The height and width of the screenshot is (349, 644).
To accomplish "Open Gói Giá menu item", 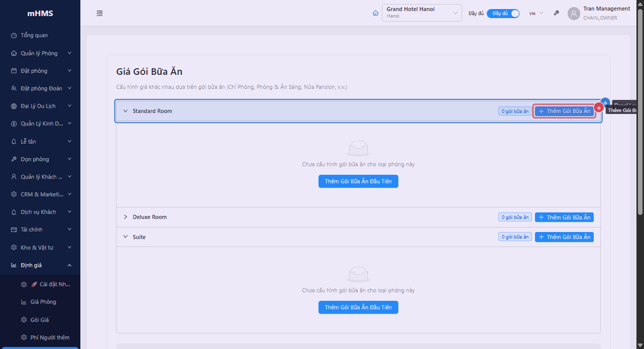I will [x=39, y=320].
